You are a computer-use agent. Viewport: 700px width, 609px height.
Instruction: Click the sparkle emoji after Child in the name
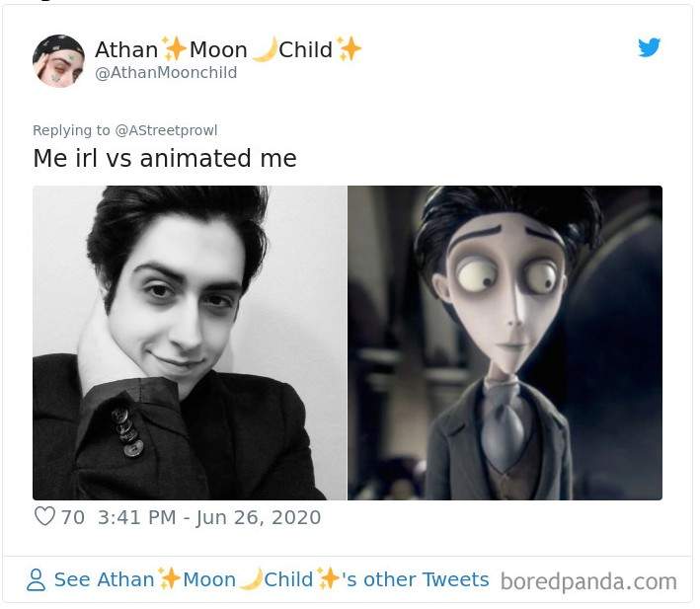[x=349, y=48]
